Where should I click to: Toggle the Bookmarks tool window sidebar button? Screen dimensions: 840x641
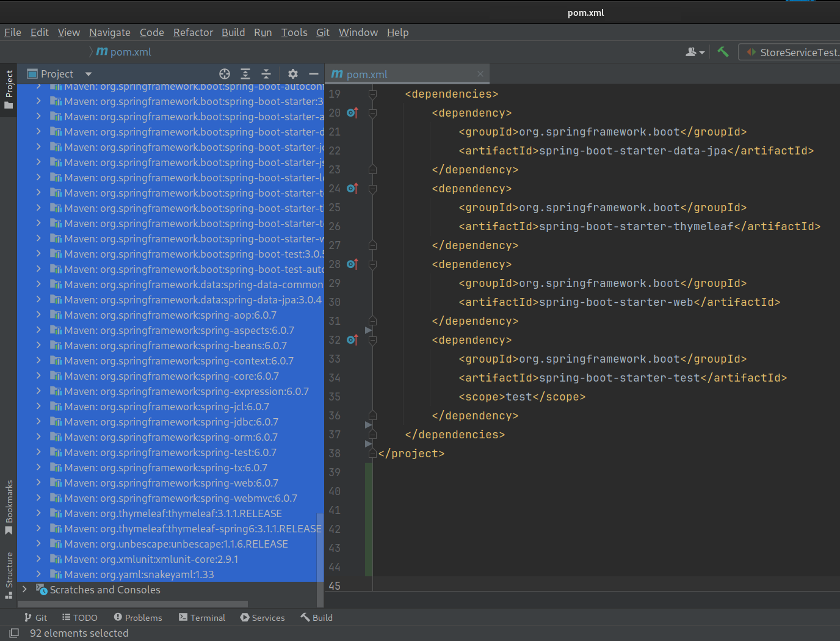click(9, 507)
